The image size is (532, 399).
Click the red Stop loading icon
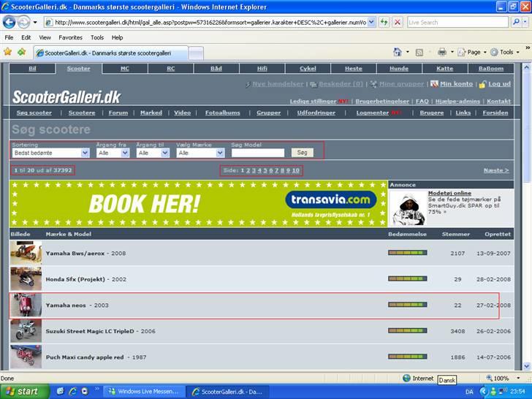[398, 22]
